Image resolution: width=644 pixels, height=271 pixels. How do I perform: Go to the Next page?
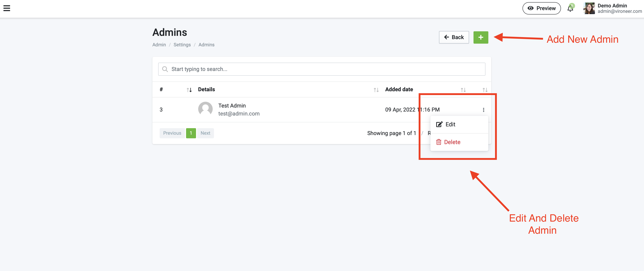(x=205, y=133)
